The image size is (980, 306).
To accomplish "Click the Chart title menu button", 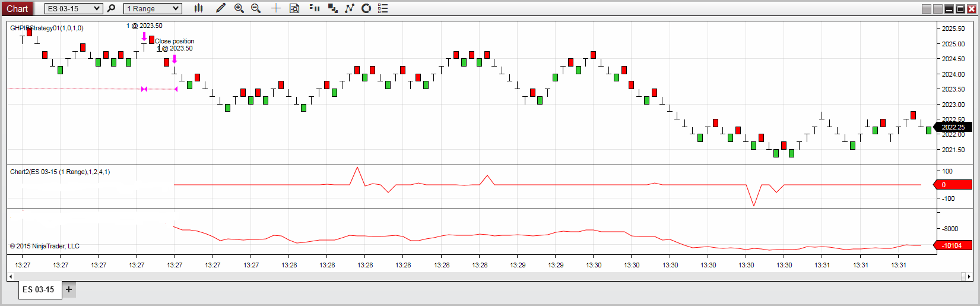I will click(x=17, y=8).
